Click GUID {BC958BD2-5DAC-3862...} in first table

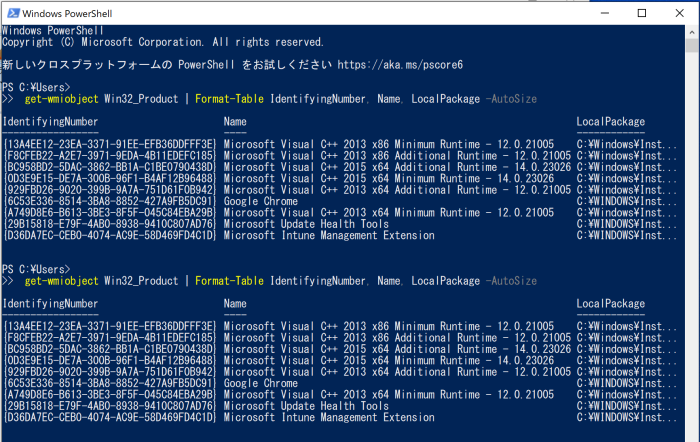(109, 167)
